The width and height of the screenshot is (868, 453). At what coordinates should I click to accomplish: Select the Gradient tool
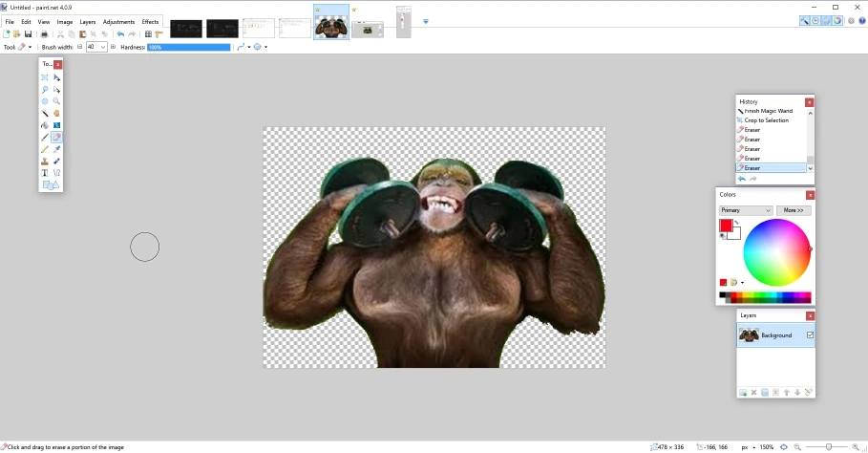pyautogui.click(x=56, y=125)
